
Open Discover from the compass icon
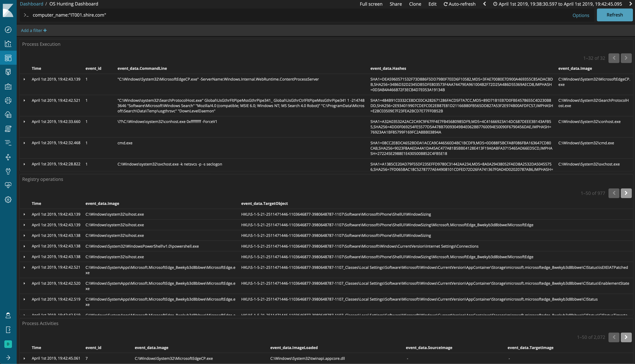8,30
